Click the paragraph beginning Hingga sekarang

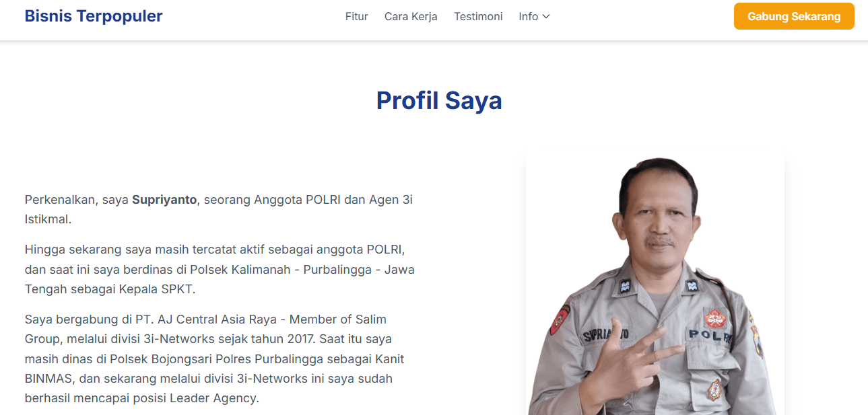tap(220, 269)
